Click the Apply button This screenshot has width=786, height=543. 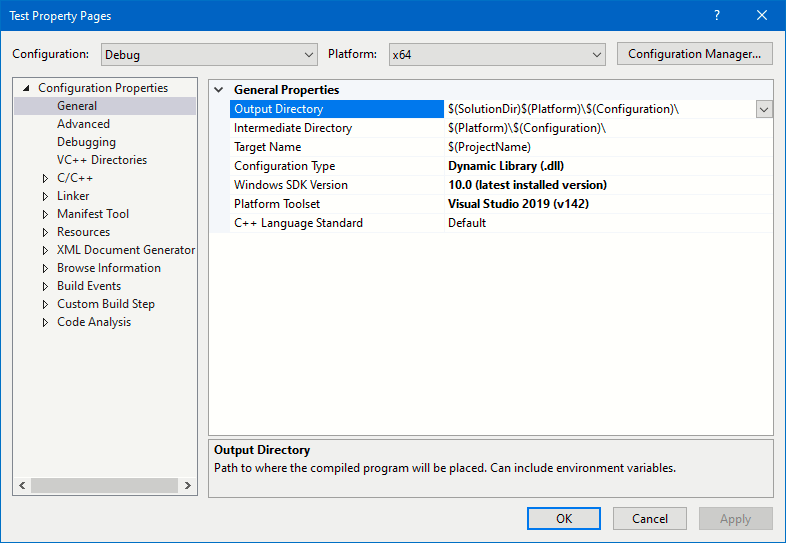point(736,518)
